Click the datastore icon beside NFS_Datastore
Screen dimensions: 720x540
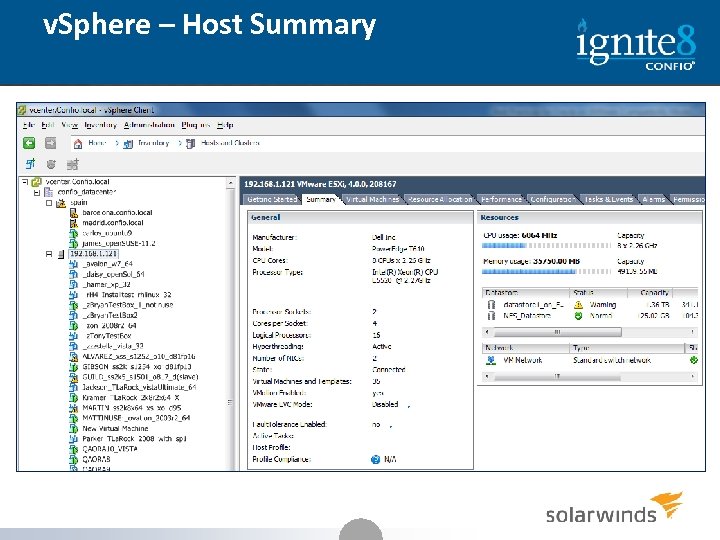click(x=491, y=316)
